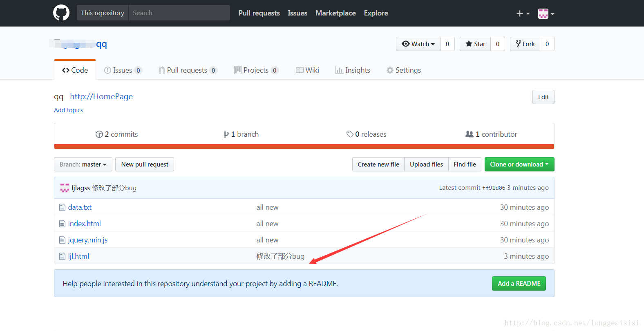This screenshot has height=331, width=644.
Task: Click the index.html file icon
Action: click(x=63, y=224)
